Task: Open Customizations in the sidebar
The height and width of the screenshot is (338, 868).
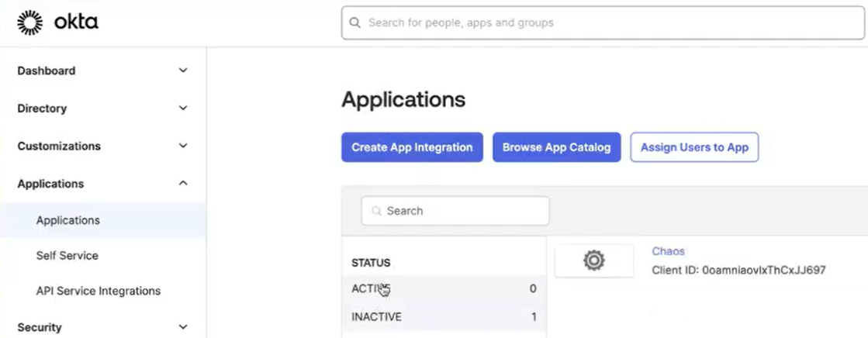Action: pos(59,146)
